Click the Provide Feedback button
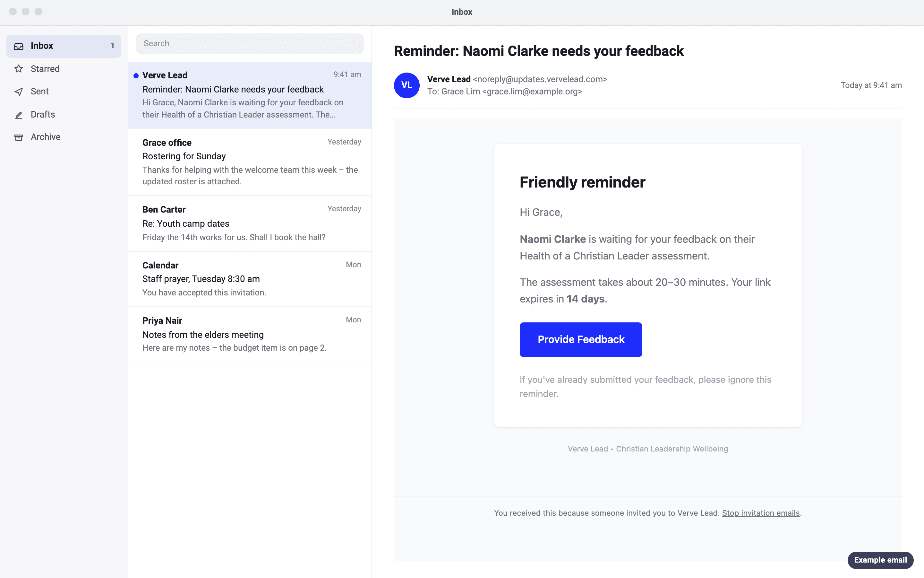 click(x=581, y=339)
